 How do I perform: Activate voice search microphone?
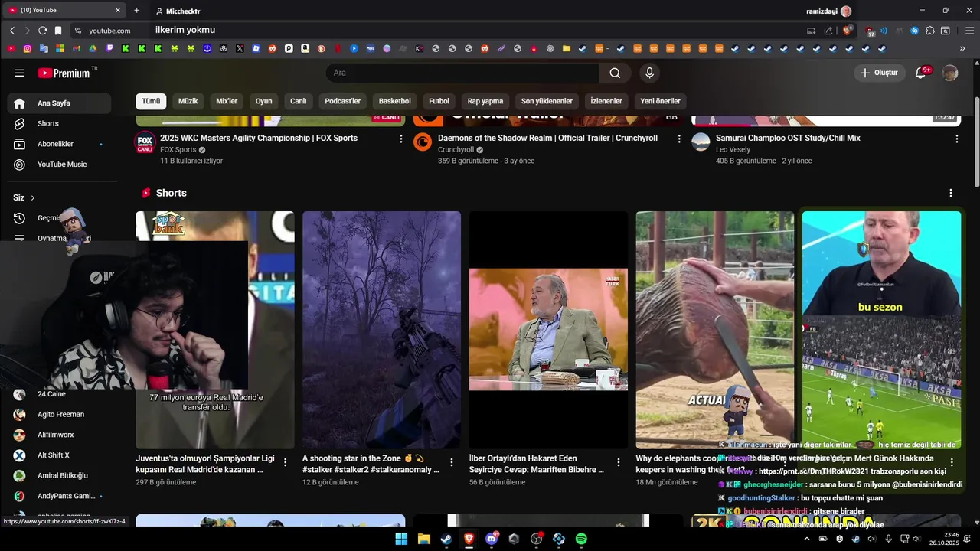(x=649, y=73)
